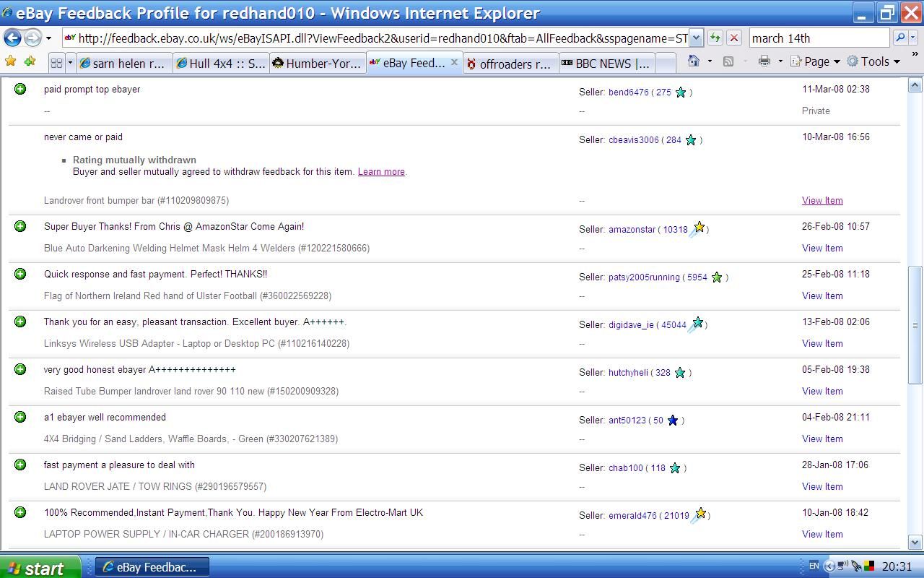The image size is (924, 578).
Task: Click View Item for LAPTOP POWER SUPPLY row
Action: (822, 535)
